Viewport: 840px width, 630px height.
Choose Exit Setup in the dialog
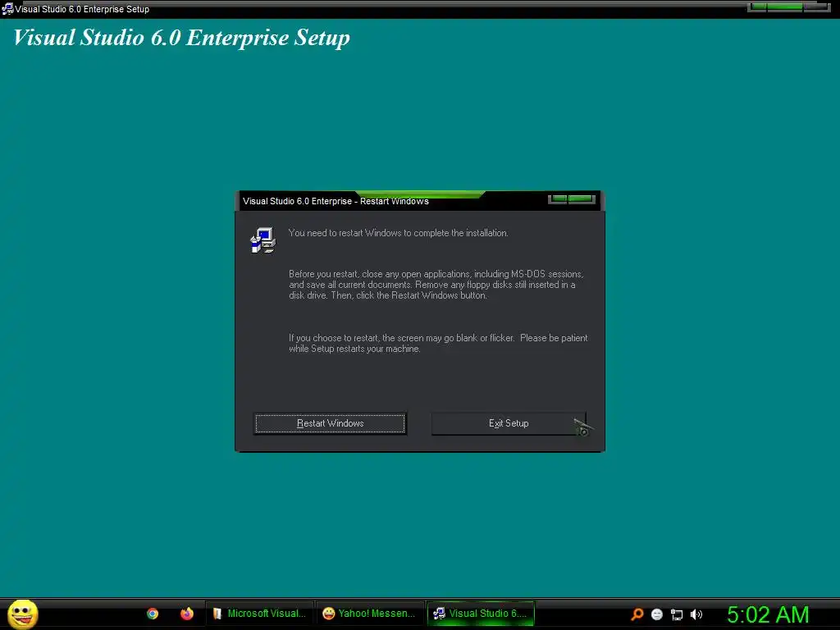pos(509,423)
